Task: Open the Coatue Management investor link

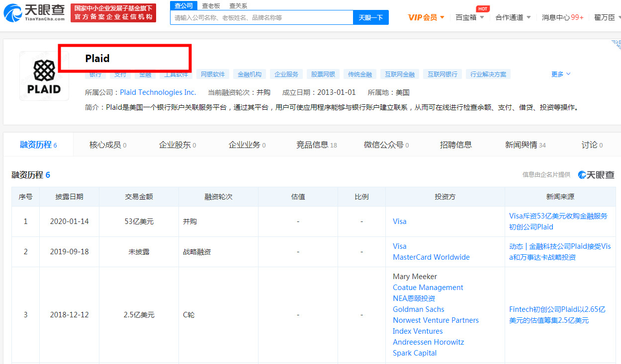Action: [428, 288]
